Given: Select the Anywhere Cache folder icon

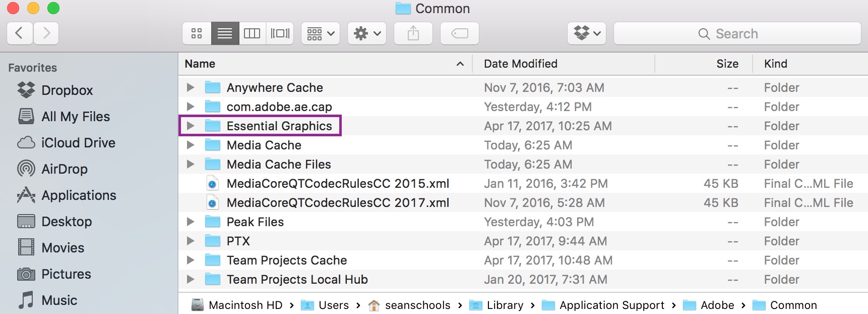Looking at the screenshot, I should [x=213, y=87].
